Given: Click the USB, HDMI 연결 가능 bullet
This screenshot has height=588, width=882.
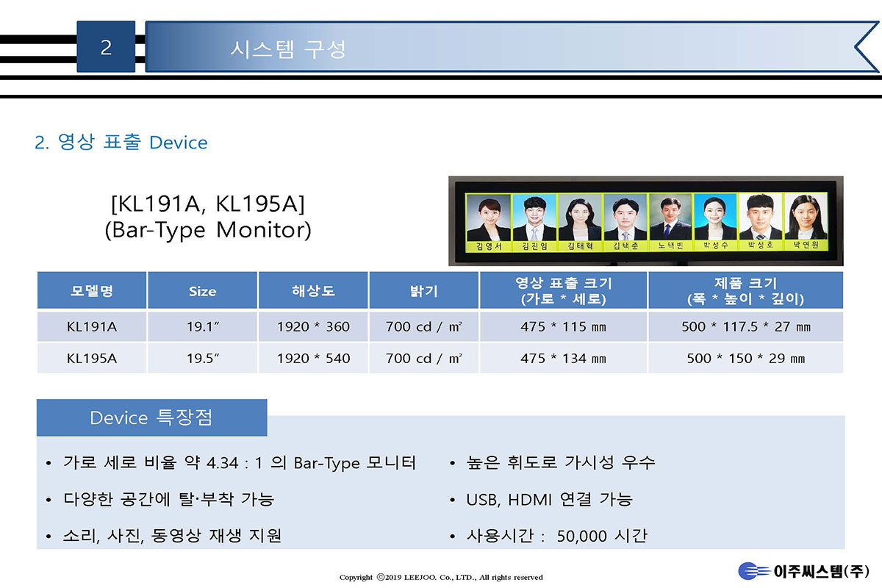Looking at the screenshot, I should [548, 500].
